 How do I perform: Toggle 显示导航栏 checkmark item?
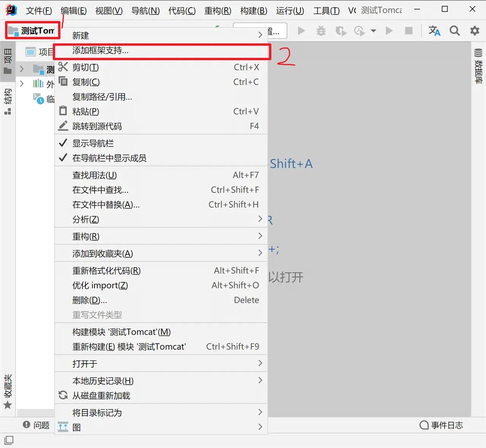pyautogui.click(x=93, y=143)
